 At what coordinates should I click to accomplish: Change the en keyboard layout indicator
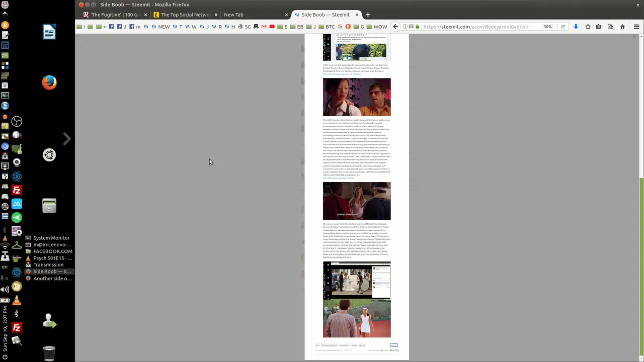[5, 267]
